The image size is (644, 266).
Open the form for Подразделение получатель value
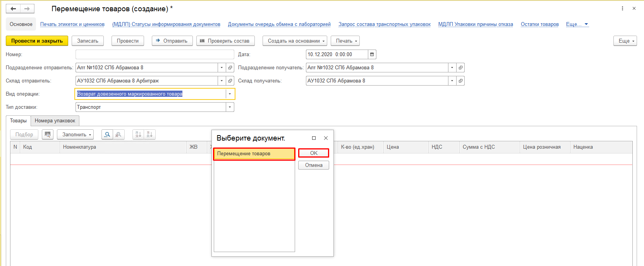tap(460, 68)
